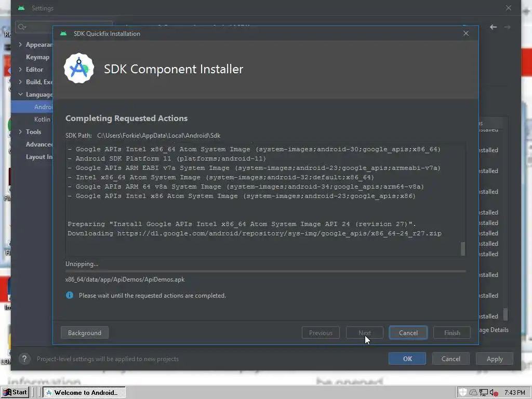Viewport: 532px width, 399px height.
Task: Click the search field in Settings sidebar
Action: click(63, 27)
